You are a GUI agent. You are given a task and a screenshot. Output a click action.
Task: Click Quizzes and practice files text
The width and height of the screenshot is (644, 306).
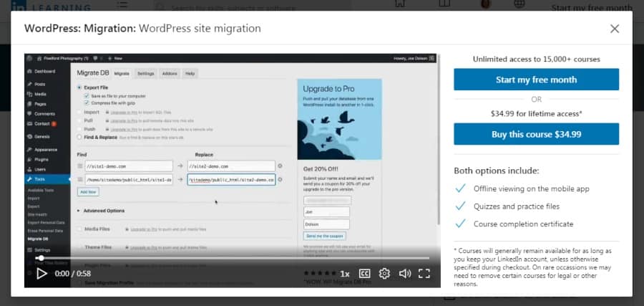tap(516, 206)
